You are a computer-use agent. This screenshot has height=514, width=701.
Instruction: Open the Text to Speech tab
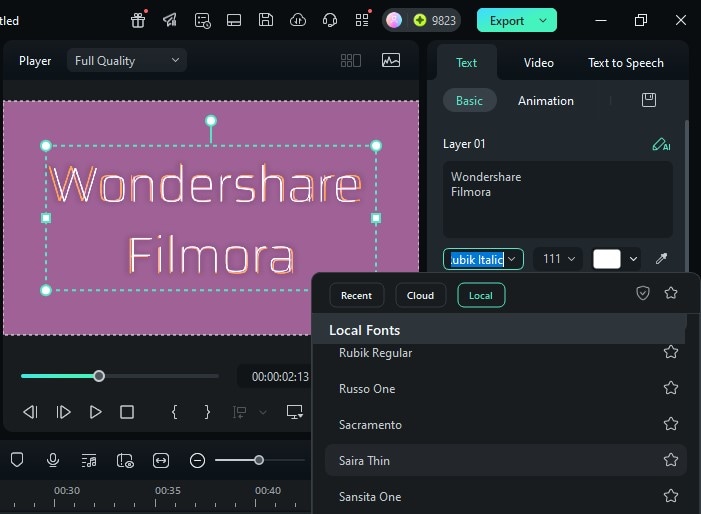tap(625, 63)
